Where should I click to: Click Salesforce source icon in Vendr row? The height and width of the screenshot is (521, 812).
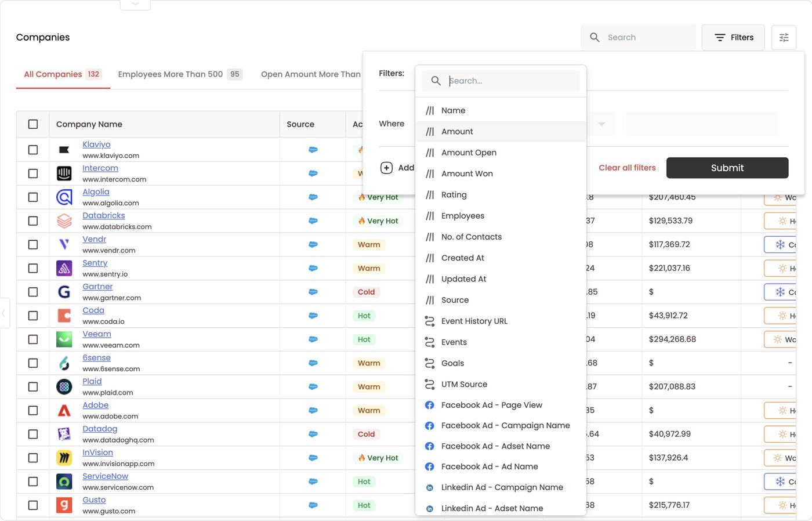[x=313, y=244]
